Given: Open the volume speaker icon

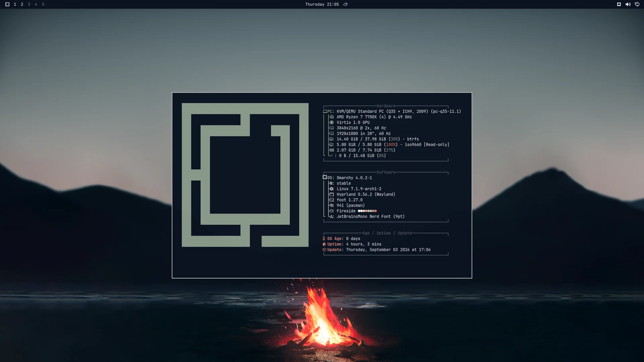Looking at the screenshot, I should pos(628,4).
